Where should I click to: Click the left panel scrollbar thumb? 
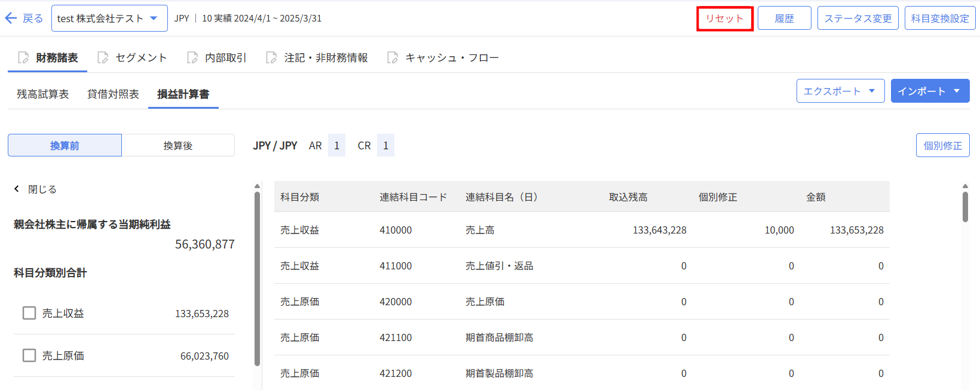click(257, 278)
